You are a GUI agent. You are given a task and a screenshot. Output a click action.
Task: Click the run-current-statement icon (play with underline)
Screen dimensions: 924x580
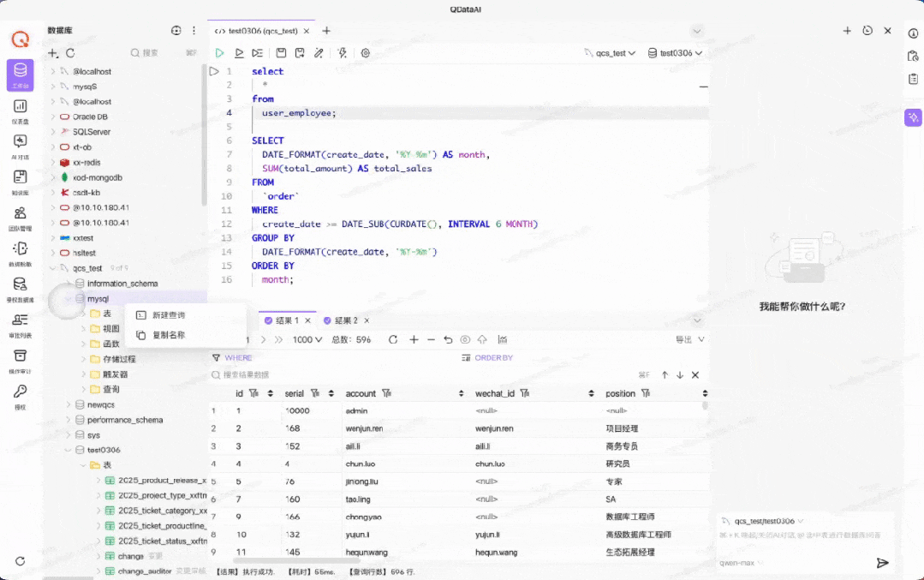[239, 53]
